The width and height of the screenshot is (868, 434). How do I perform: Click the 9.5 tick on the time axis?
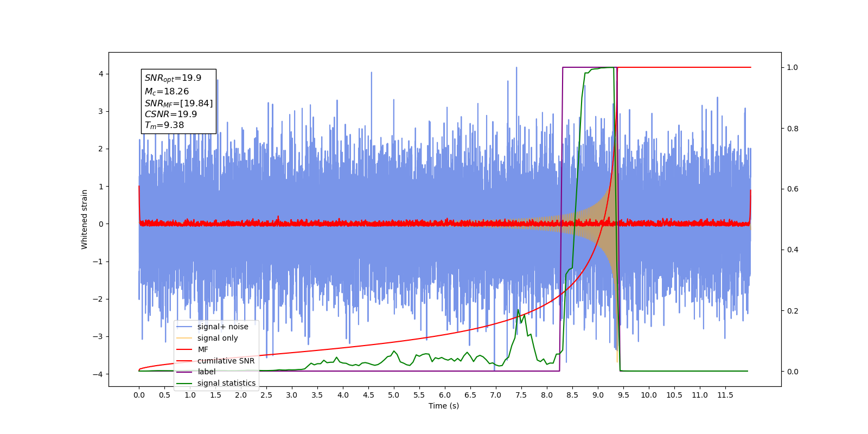pyautogui.click(x=623, y=395)
